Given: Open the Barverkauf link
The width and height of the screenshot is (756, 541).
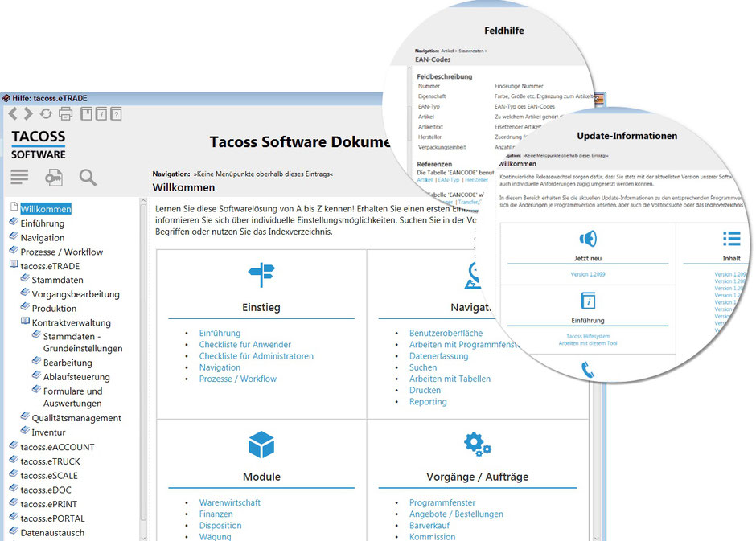Looking at the screenshot, I should point(429,526).
